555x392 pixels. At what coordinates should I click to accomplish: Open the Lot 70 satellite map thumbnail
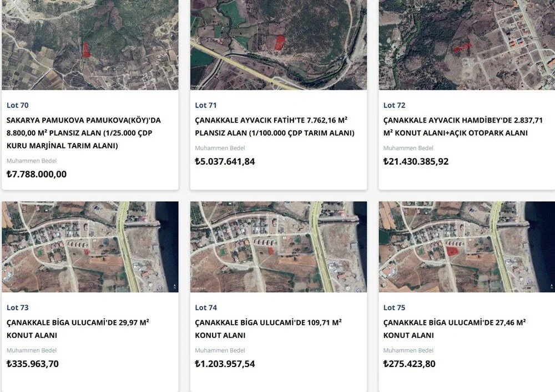90,44
